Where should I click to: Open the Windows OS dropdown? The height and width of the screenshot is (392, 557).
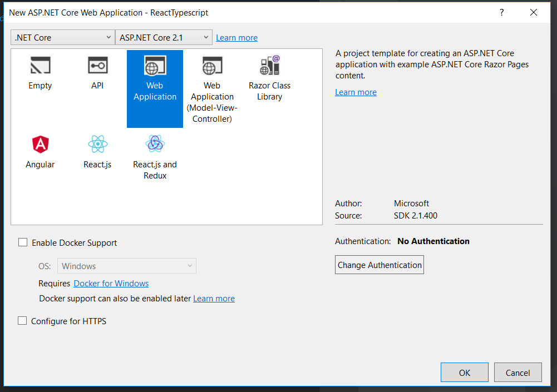127,266
